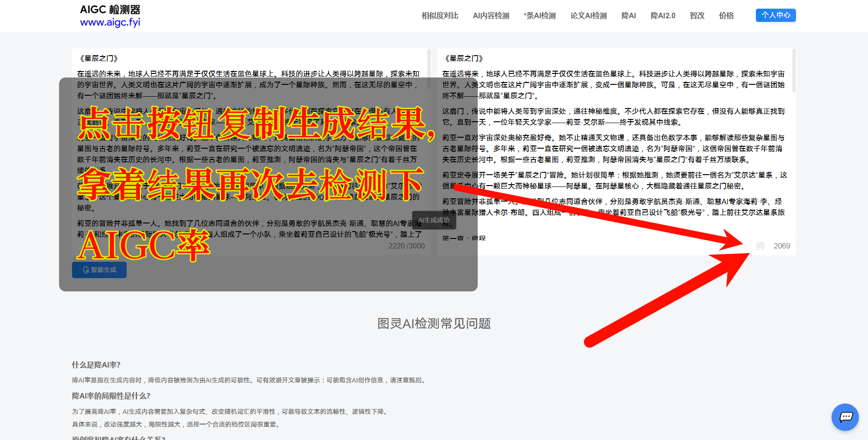Click the 2220/3000 character counter
Viewport: 868px width, 440px height.
pyautogui.click(x=406, y=246)
